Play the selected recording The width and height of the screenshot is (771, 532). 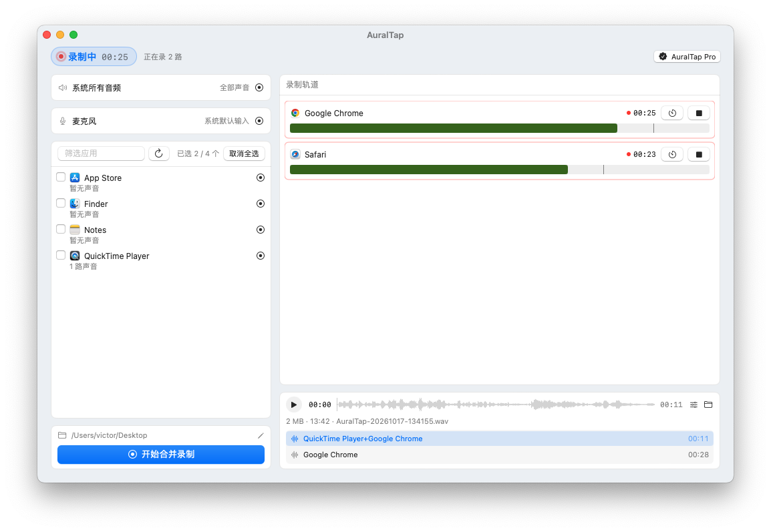click(293, 405)
